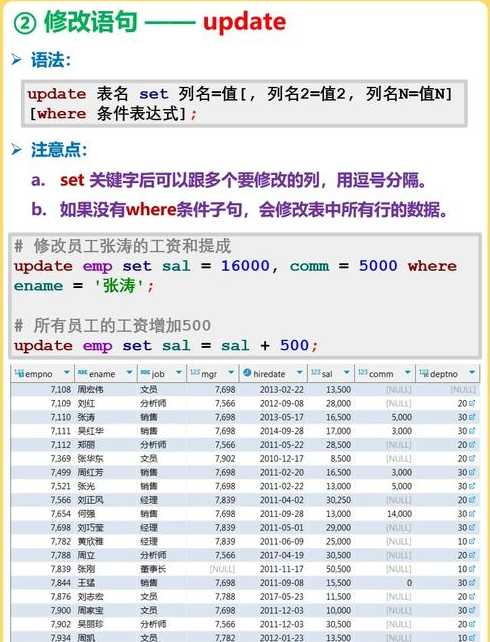Open the job column filter dropdown arrow

tap(179, 373)
